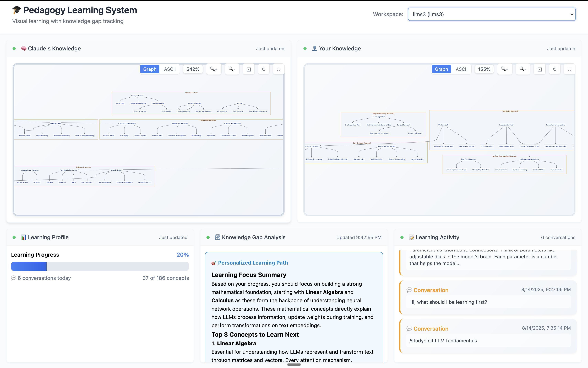Reset Your Knowledge graph view
This screenshot has height=368, width=588.
click(554, 69)
